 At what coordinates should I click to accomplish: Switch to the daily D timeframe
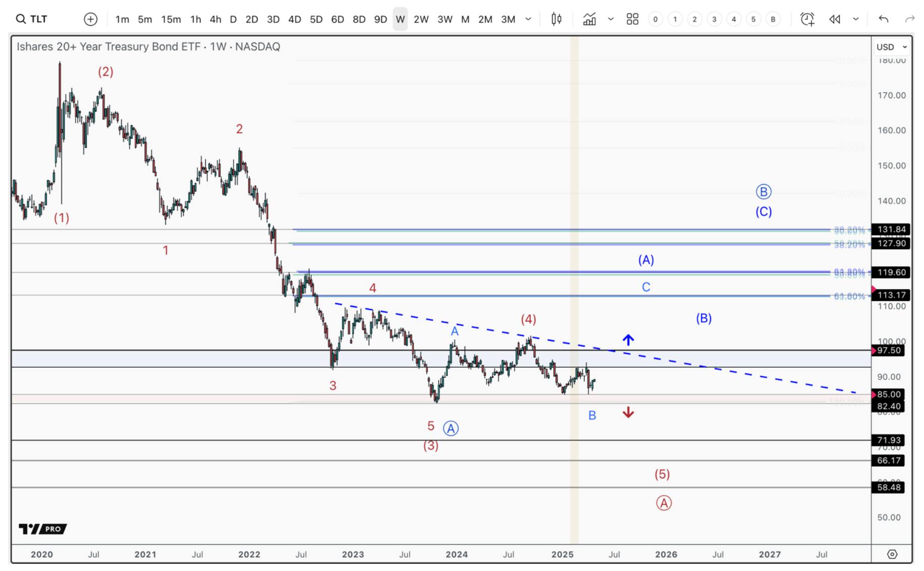[x=233, y=19]
